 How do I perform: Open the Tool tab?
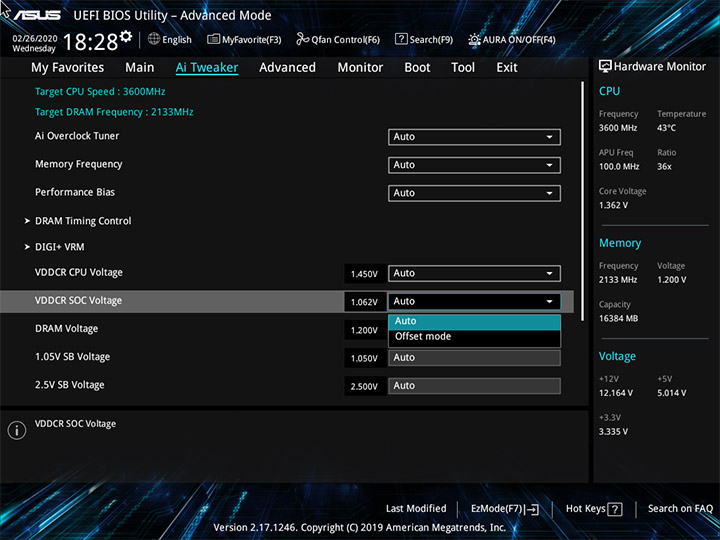tap(463, 68)
